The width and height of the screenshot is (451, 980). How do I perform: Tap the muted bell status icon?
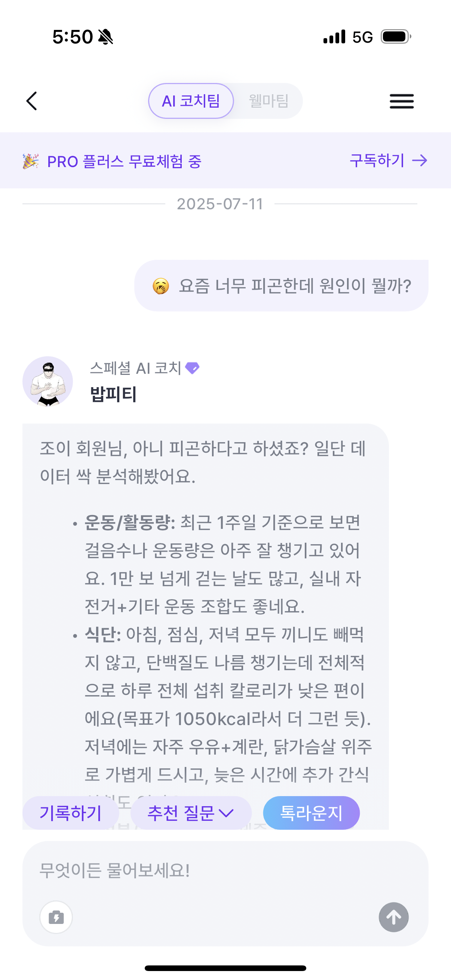click(x=105, y=37)
